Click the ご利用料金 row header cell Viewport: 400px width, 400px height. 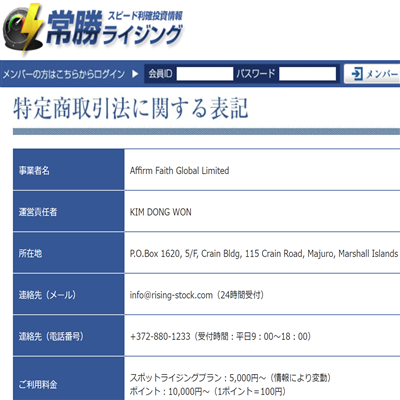click(69, 379)
